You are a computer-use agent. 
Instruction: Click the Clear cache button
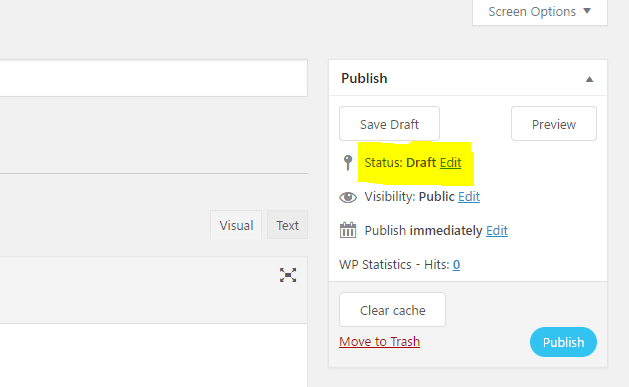(392, 310)
